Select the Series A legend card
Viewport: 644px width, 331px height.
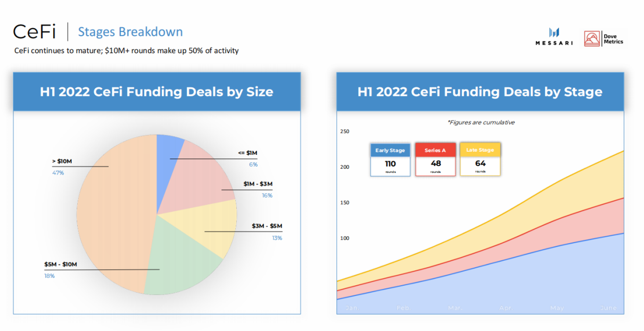(435, 159)
